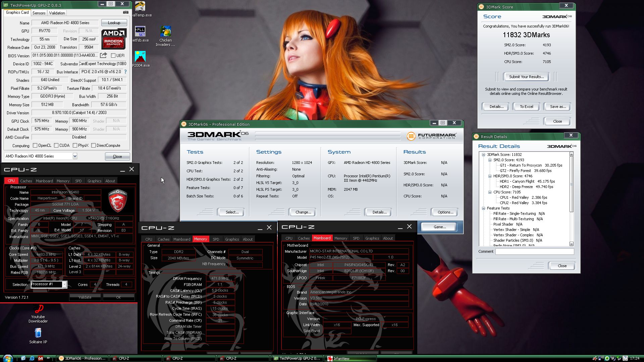Click the GPU-Z Close button
This screenshot has width=644, height=362.
(x=117, y=157)
